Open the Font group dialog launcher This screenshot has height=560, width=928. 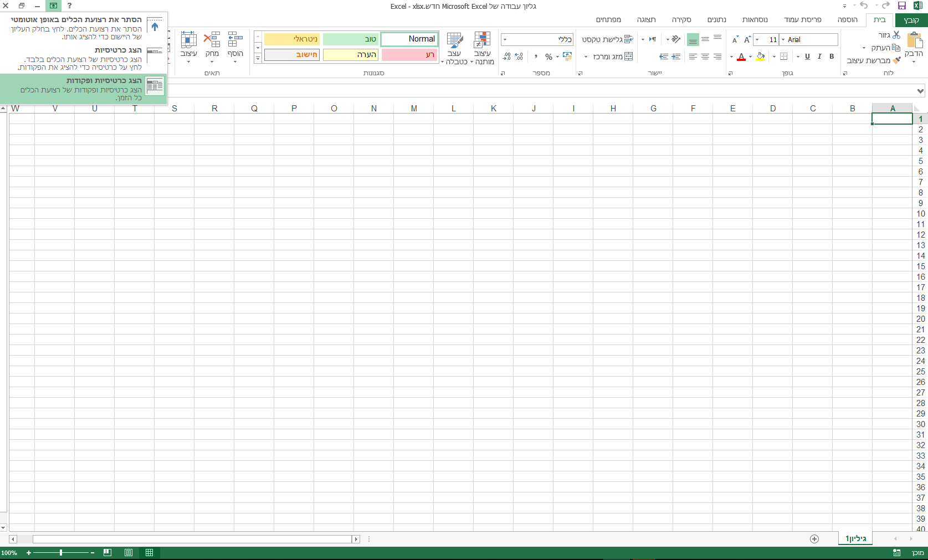731,73
